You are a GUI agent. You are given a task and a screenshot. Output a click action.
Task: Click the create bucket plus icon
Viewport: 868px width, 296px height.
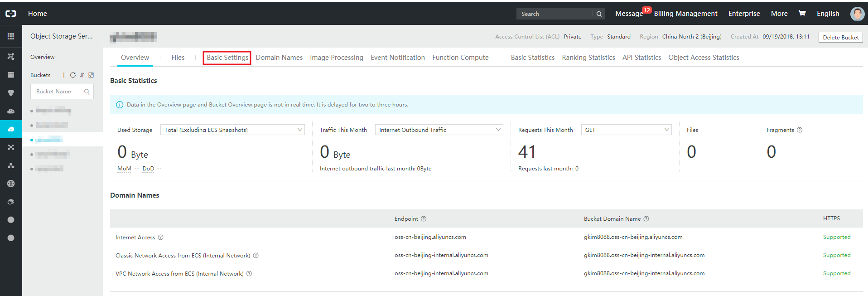coord(64,75)
